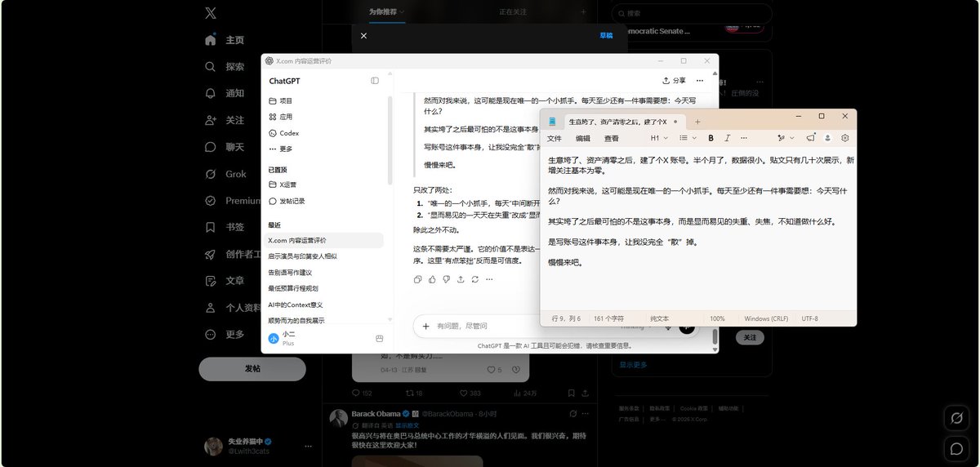Image resolution: width=980 pixels, height=467 pixels.
Task: Open the 关注 follow icon on X
Action: point(211,120)
